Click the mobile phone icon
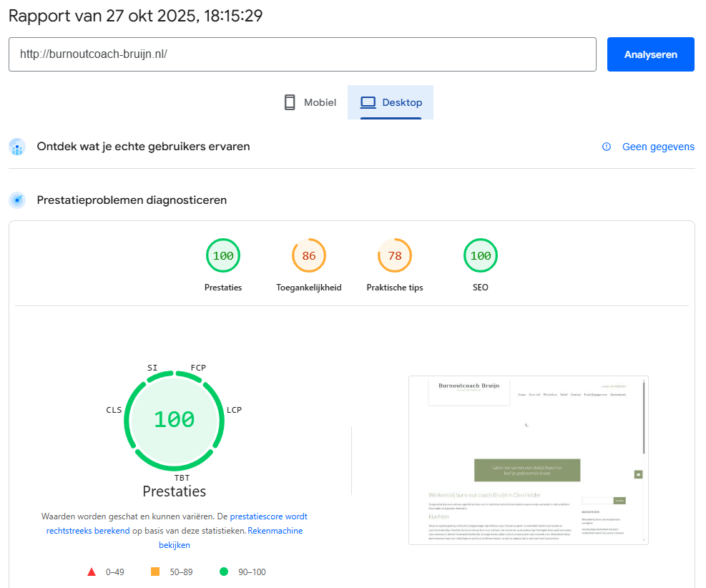This screenshot has width=706, height=588. click(290, 102)
